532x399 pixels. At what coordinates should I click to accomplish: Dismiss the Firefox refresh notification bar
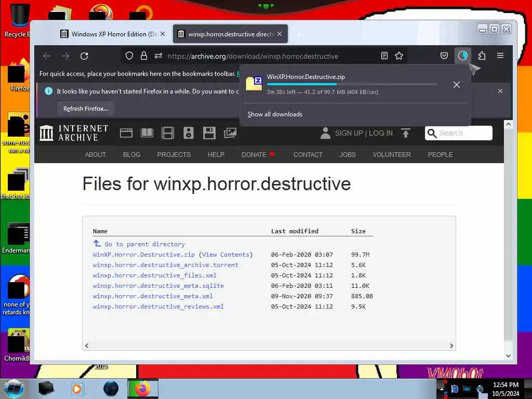(500, 91)
